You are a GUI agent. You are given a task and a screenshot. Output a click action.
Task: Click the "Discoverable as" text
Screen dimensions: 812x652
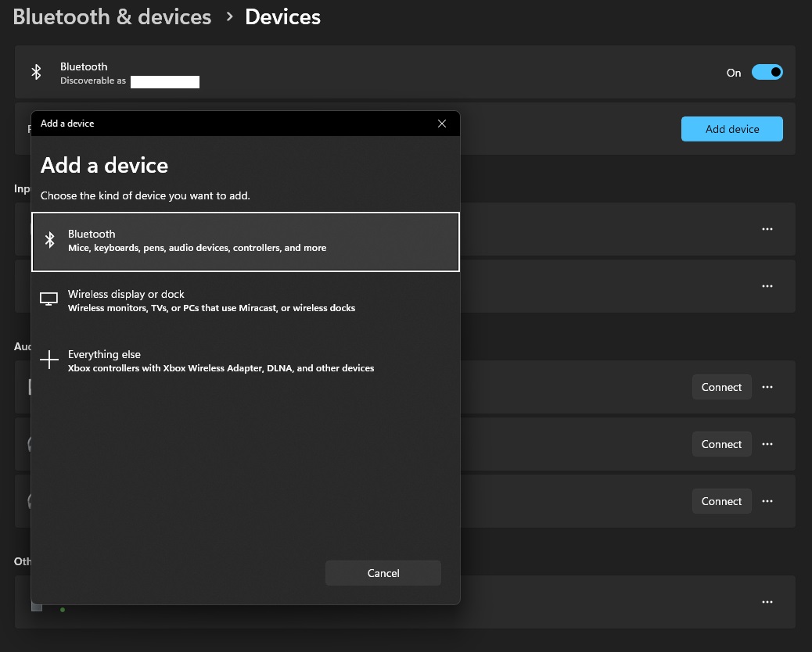(93, 81)
